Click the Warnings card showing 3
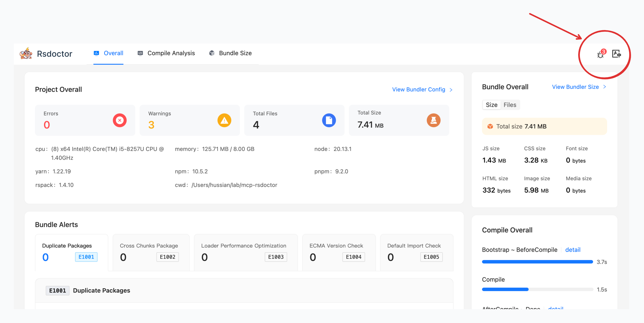Viewport: 644px width, 323px height. 189,120
